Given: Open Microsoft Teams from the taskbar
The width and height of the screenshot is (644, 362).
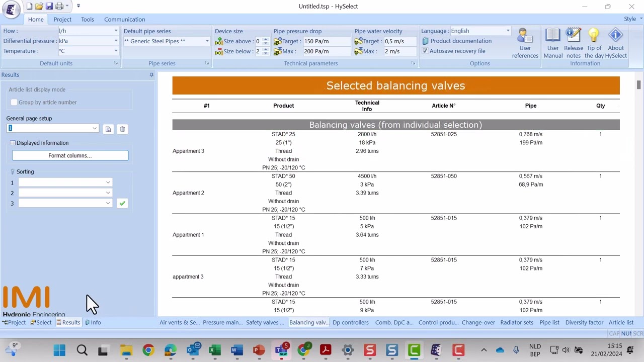Looking at the screenshot, I should pos(281,350).
